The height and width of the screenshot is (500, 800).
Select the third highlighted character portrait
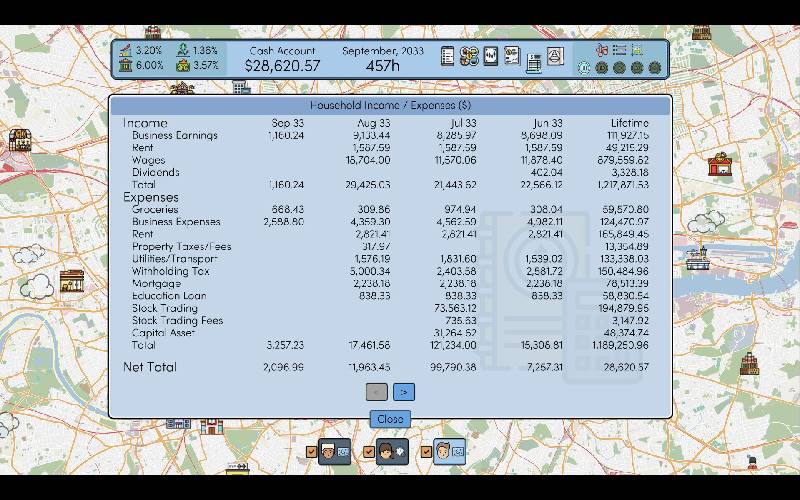click(449, 453)
